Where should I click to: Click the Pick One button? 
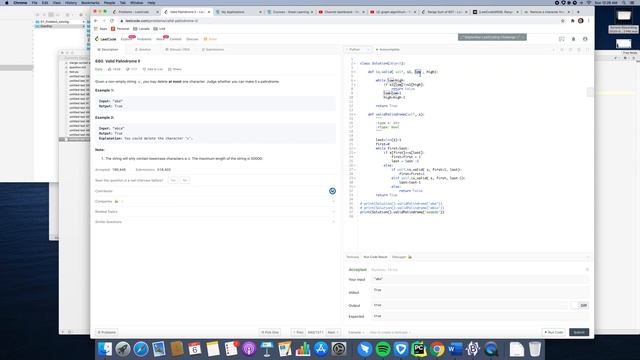(x=269, y=332)
